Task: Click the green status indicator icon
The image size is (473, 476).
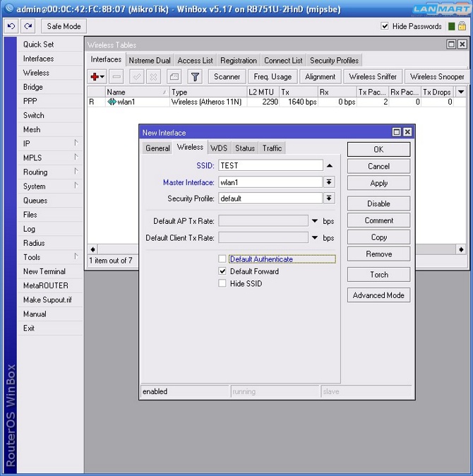Action: [451, 26]
